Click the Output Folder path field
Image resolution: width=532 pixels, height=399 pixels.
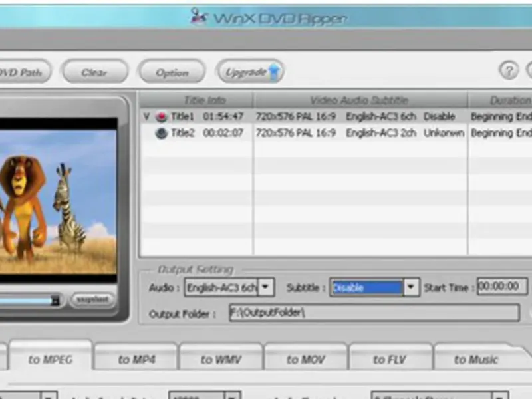pyautogui.click(x=374, y=313)
